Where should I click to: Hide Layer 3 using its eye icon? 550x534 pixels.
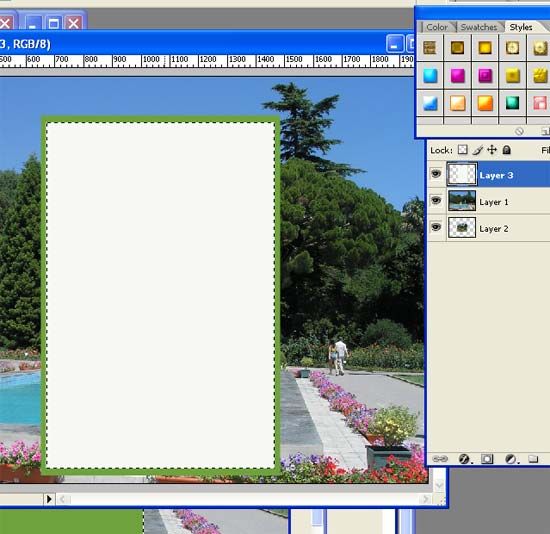436,174
